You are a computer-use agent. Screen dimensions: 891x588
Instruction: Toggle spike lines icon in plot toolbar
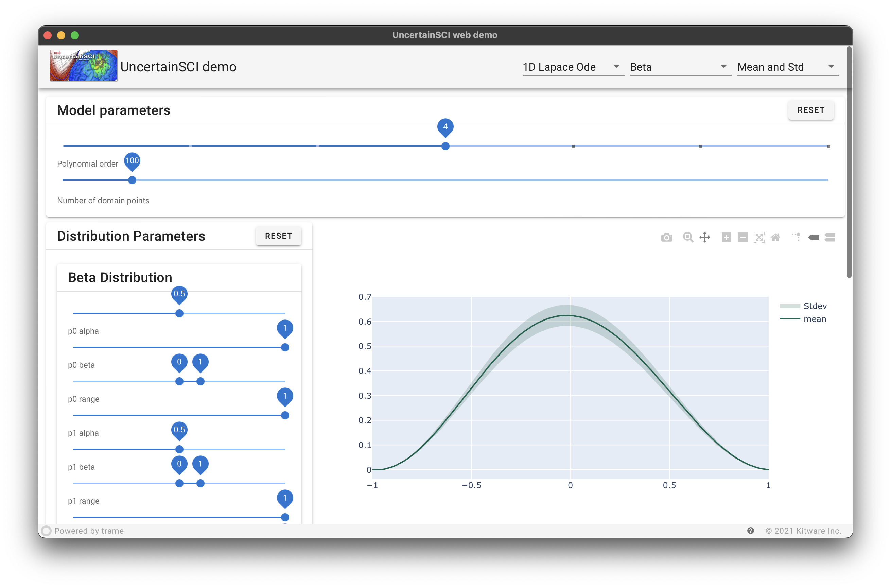point(796,237)
